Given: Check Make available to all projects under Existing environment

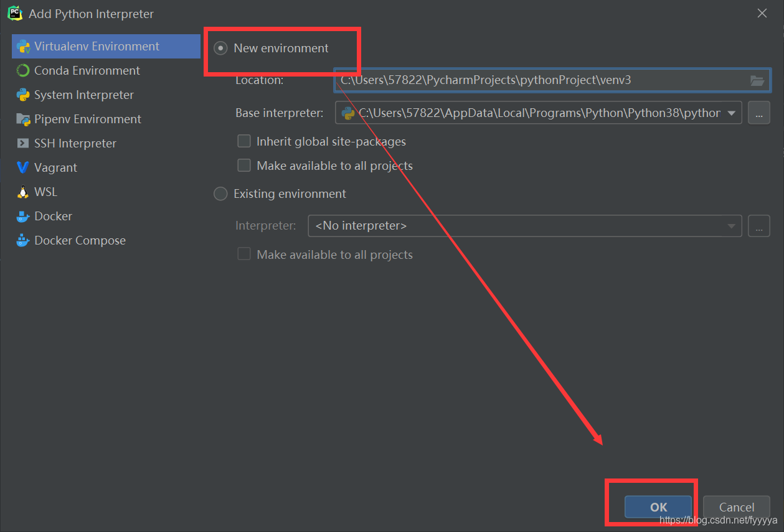Looking at the screenshot, I should tap(244, 254).
